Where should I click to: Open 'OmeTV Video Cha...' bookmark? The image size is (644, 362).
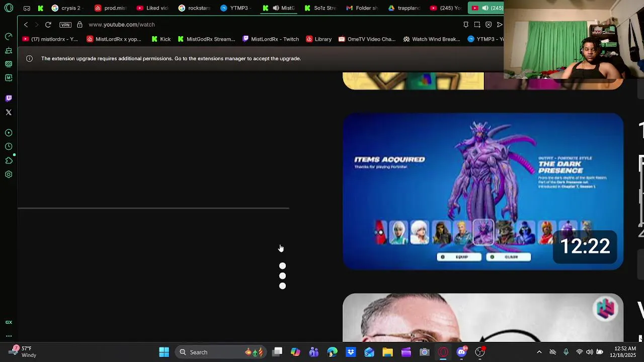(367, 39)
